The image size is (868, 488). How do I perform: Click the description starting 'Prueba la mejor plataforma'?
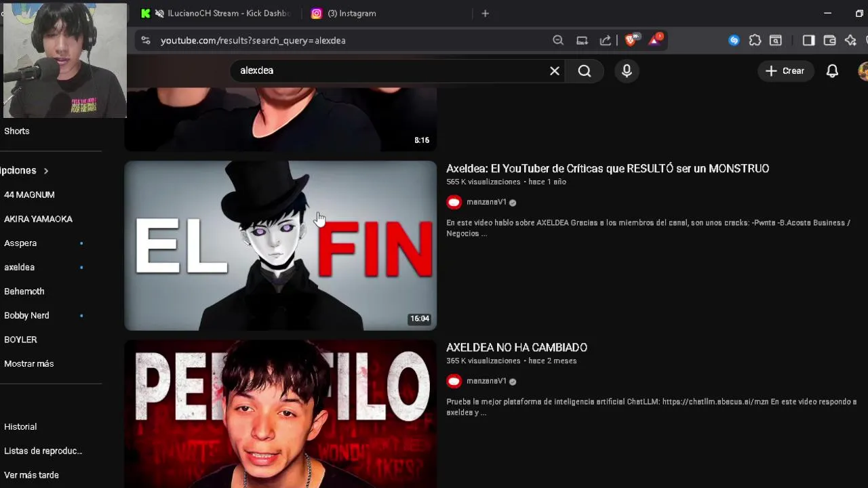click(652, 407)
